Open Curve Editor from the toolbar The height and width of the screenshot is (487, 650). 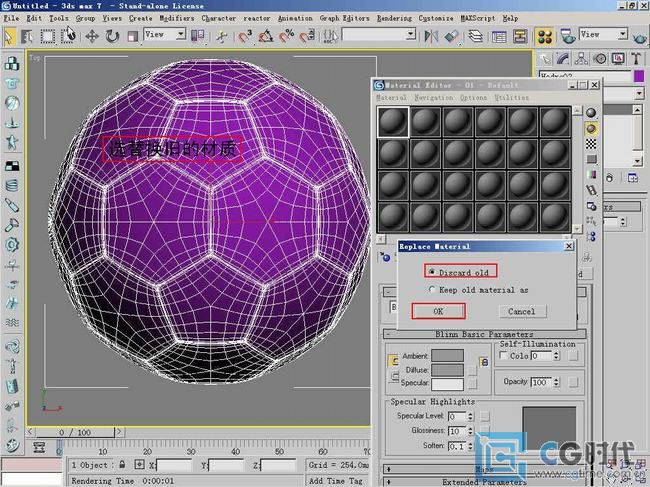pyautogui.click(x=499, y=36)
